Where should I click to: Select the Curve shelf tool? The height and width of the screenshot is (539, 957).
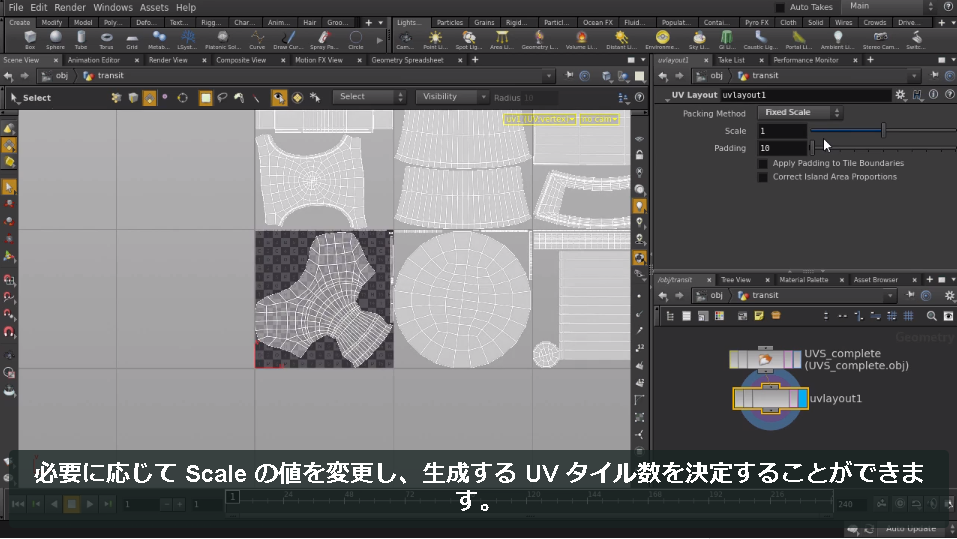257,40
